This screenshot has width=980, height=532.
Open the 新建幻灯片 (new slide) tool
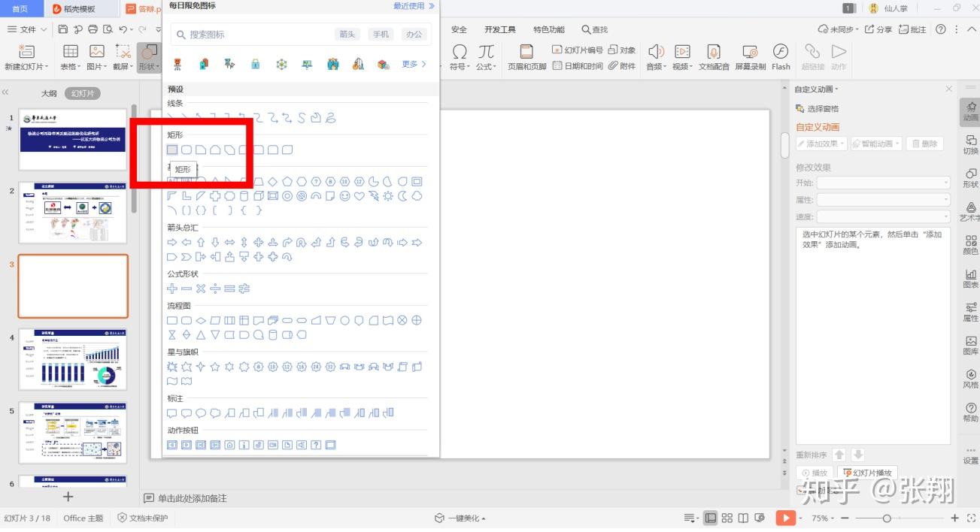[27, 58]
